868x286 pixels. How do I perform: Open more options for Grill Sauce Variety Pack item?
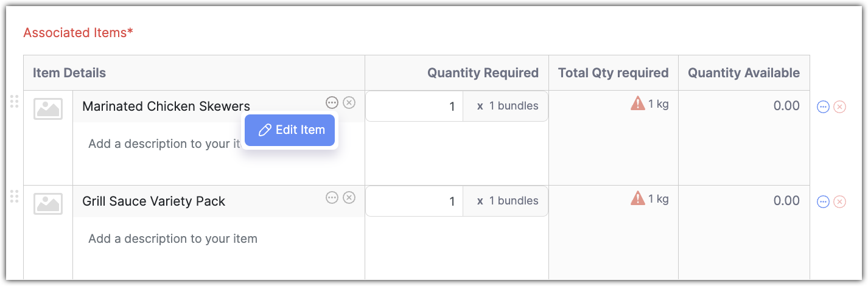coord(332,197)
